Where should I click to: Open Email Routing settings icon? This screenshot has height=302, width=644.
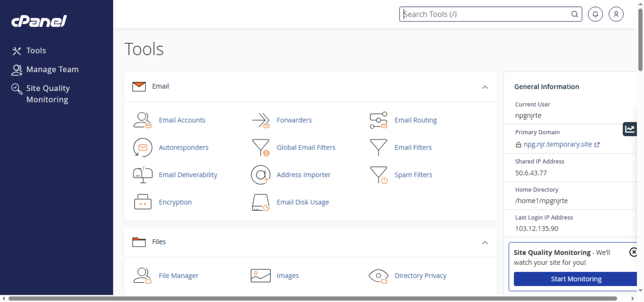tap(378, 120)
